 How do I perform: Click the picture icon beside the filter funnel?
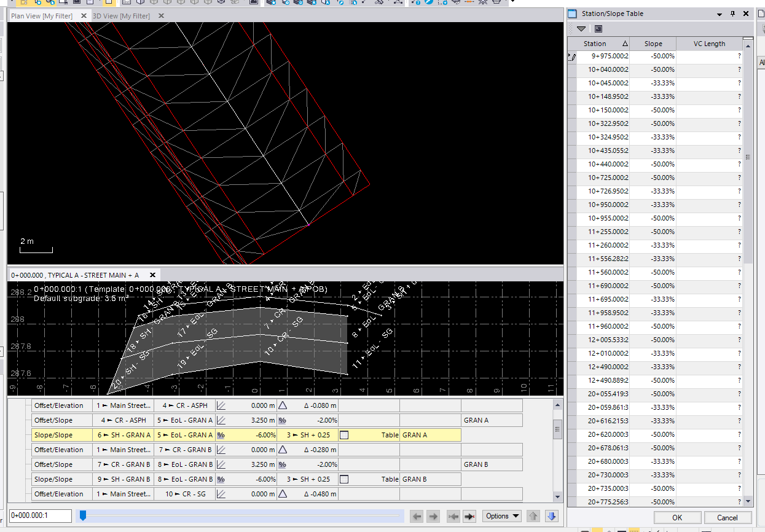point(597,28)
